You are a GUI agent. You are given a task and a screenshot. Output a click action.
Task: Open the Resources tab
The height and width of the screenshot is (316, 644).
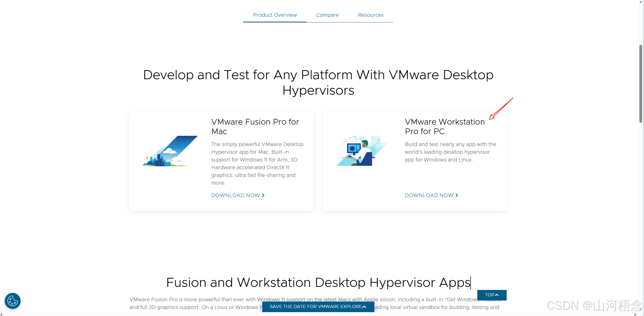(371, 15)
